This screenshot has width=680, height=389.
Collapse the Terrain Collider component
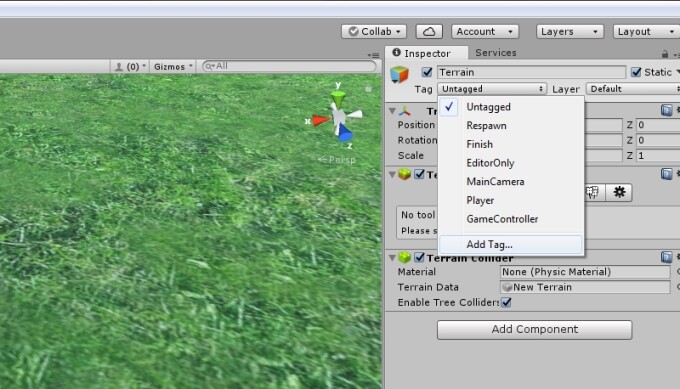pos(392,258)
